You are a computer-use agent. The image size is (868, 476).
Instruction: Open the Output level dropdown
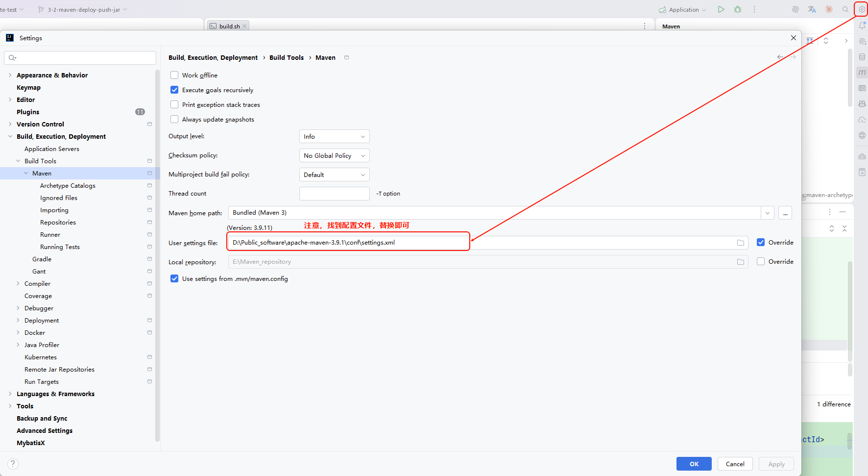(335, 136)
